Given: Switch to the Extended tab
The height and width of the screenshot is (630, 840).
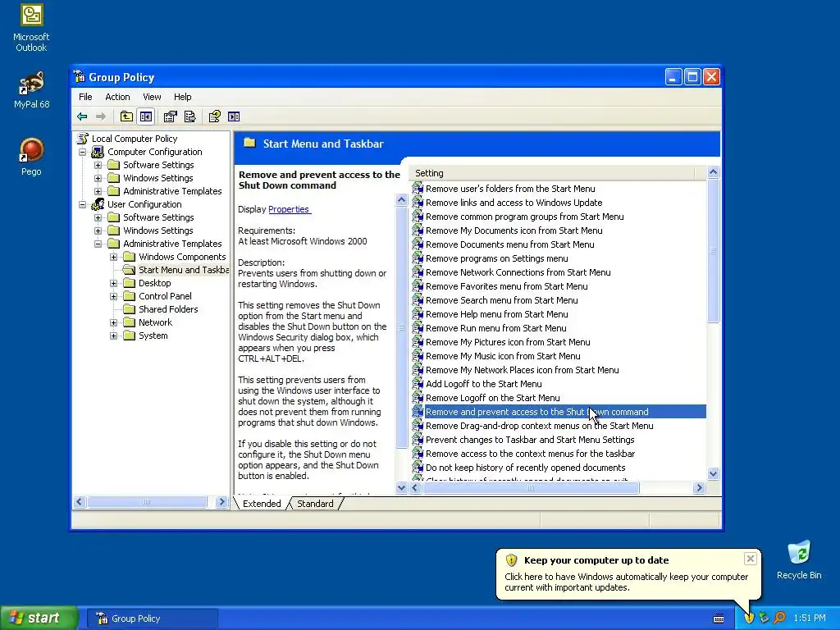Looking at the screenshot, I should tap(262, 504).
